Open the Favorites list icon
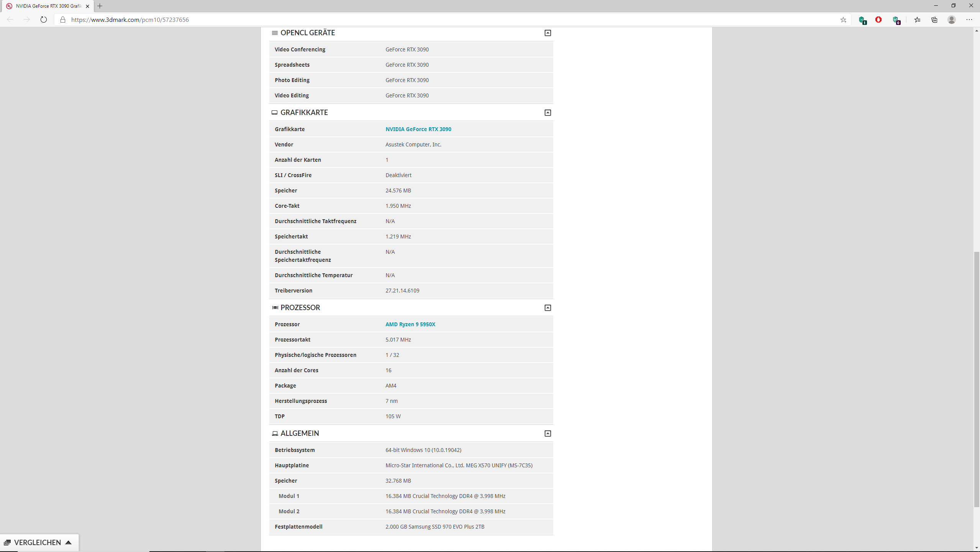 coord(917,20)
